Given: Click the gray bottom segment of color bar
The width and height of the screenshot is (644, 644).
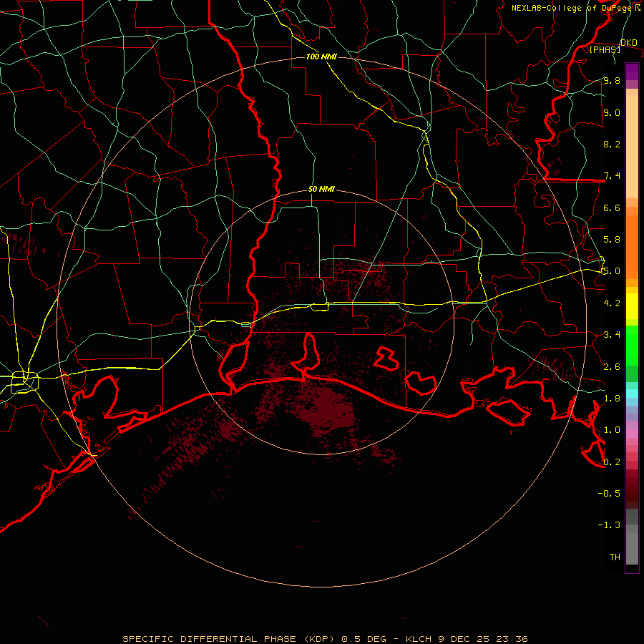Looking at the screenshot, I should [x=632, y=548].
